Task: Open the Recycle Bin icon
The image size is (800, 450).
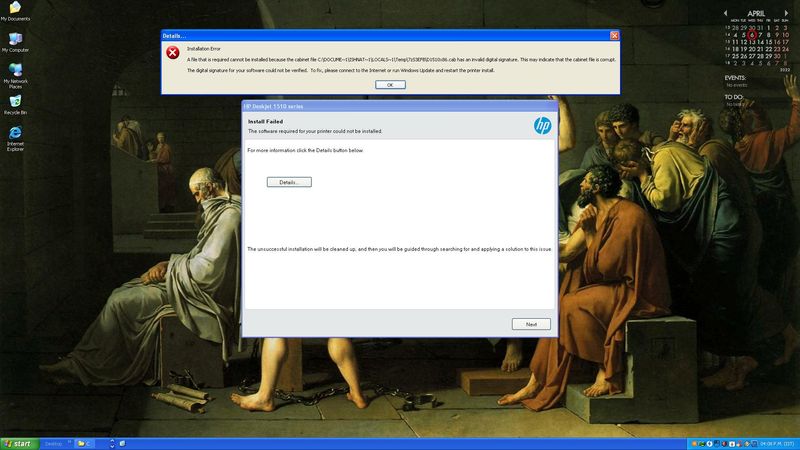Action: (x=15, y=102)
